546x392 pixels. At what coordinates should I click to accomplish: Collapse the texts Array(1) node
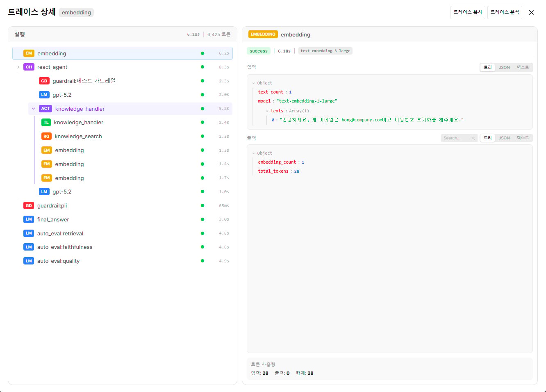[x=267, y=111]
